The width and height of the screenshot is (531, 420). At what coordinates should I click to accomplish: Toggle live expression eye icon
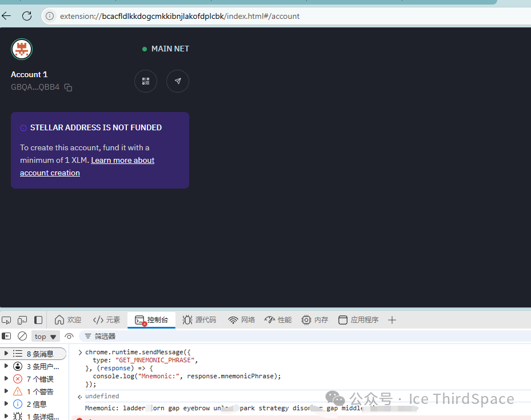(x=69, y=336)
